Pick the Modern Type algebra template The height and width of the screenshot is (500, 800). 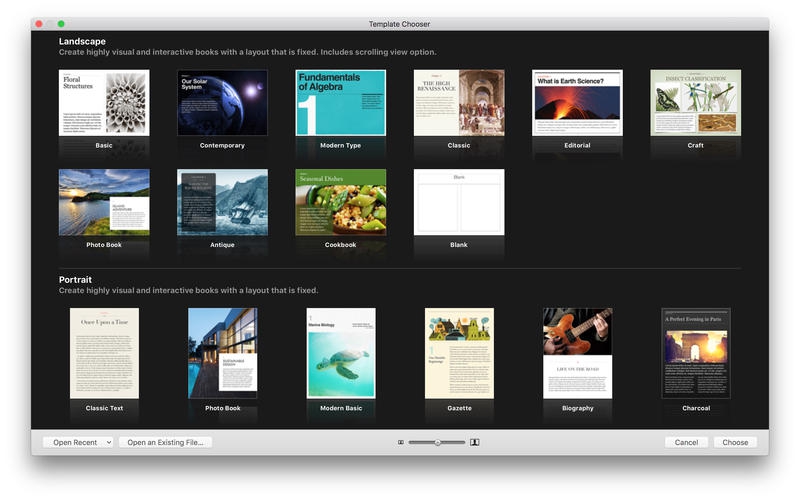341,103
